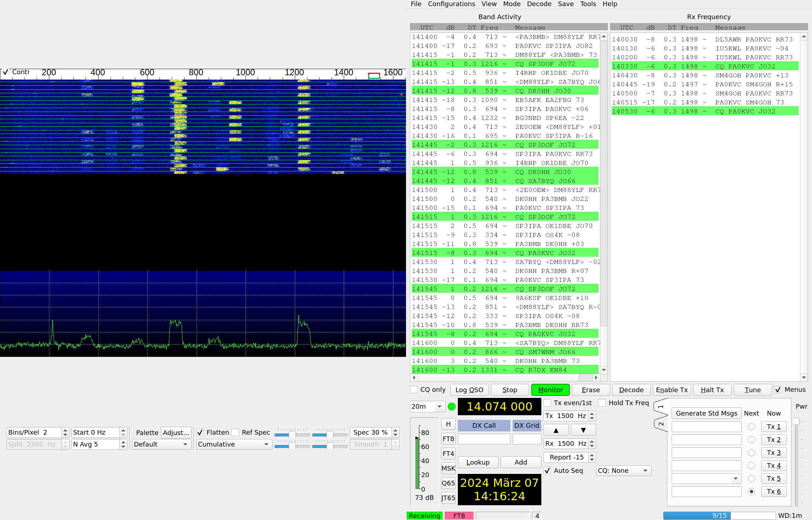812x520 pixels.
Task: Increase the Rx 1500 Hz spinner
Action: coord(592,441)
